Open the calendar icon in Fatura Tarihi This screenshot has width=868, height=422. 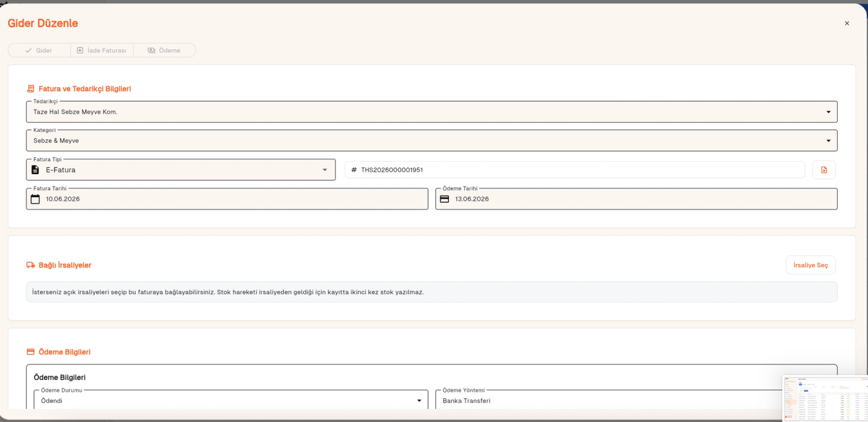[x=35, y=199]
